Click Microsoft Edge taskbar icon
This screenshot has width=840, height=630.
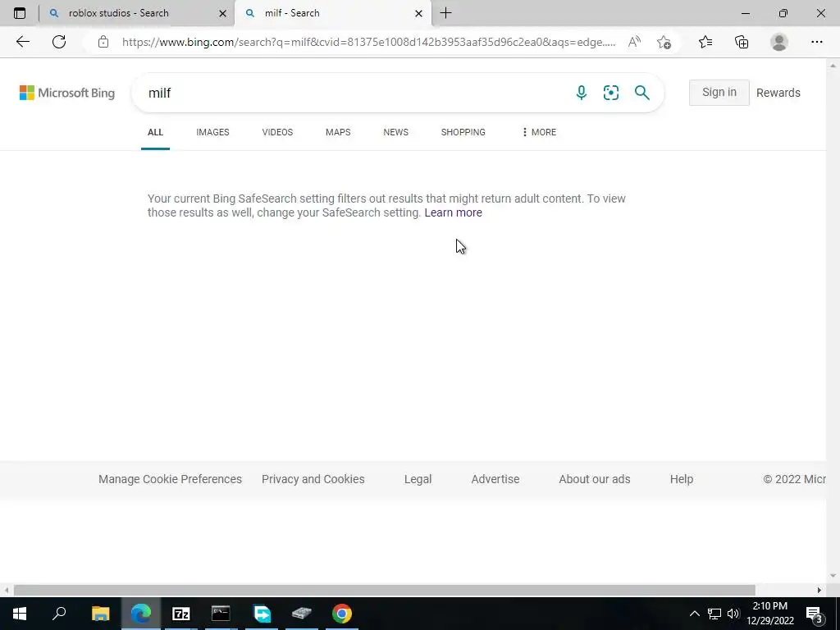(141, 614)
